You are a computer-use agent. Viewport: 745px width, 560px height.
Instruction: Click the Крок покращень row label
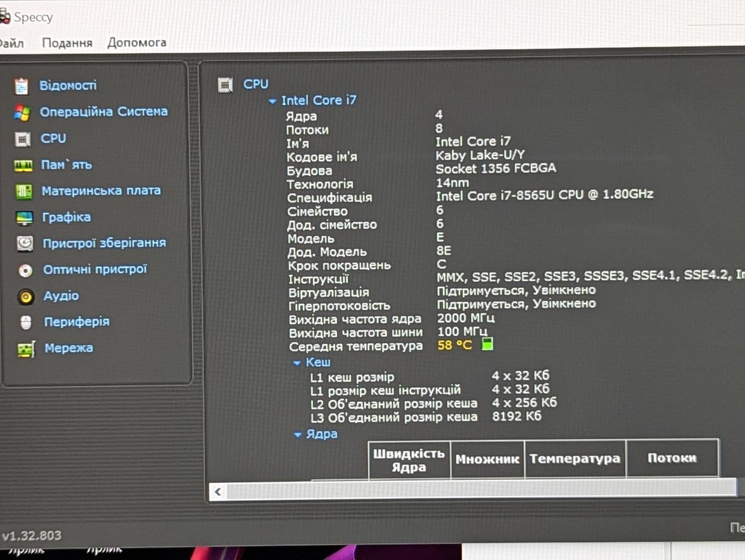click(x=339, y=266)
